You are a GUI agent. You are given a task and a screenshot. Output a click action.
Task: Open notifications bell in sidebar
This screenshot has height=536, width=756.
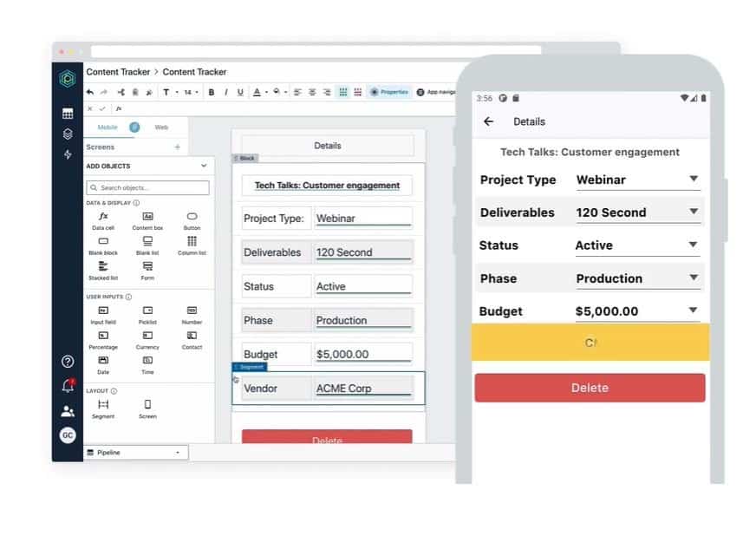pyautogui.click(x=68, y=386)
